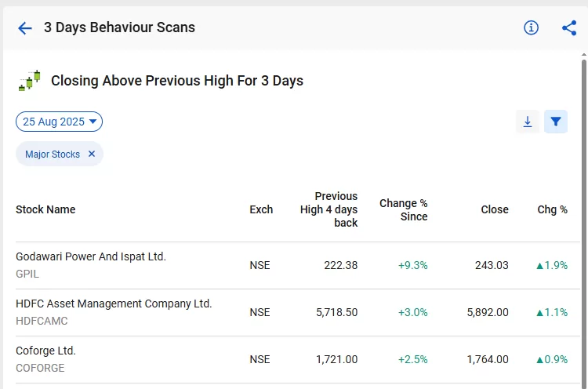Click NSE exchange in the Coforge row
Screen dimensions: 588x389
click(x=260, y=359)
